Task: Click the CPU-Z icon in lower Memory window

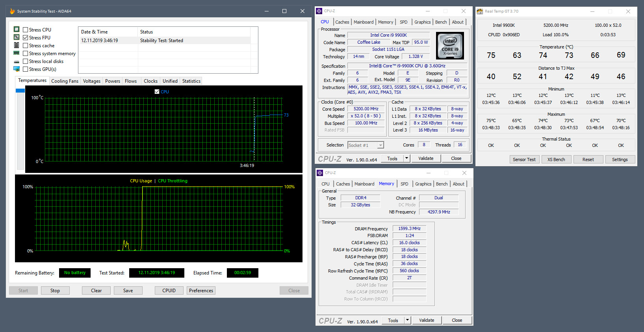Action: [320, 173]
